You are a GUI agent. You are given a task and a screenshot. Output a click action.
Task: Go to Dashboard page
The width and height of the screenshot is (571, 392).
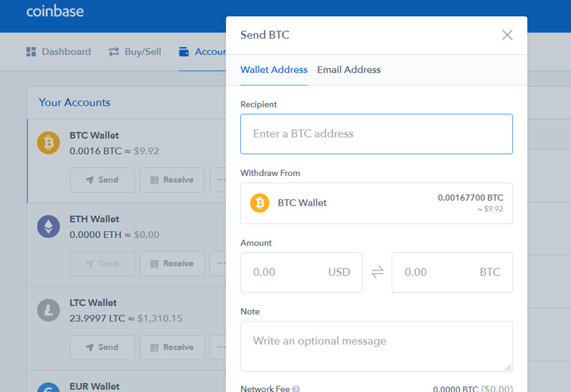click(59, 52)
